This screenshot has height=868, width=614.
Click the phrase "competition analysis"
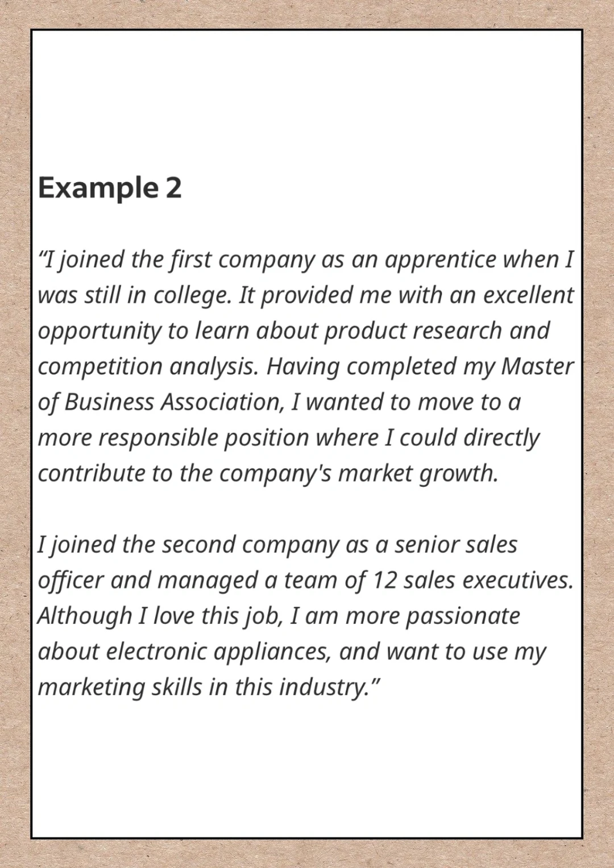pos(148,367)
